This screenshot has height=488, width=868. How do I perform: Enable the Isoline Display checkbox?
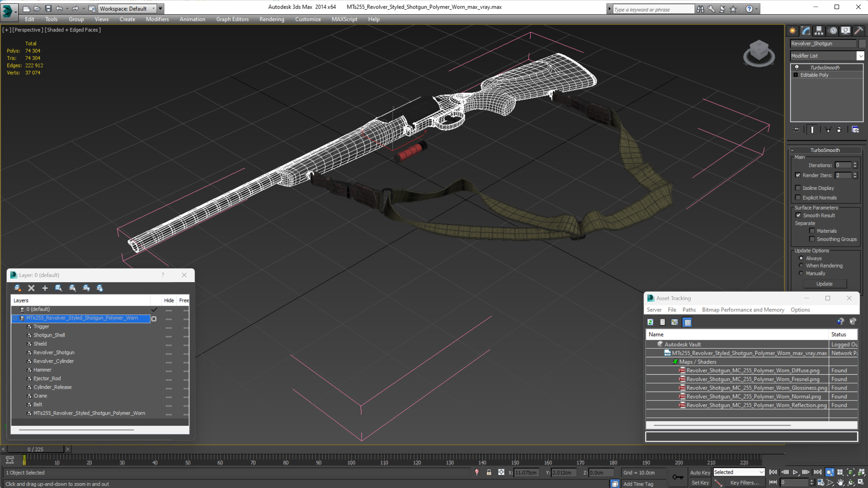(x=798, y=188)
